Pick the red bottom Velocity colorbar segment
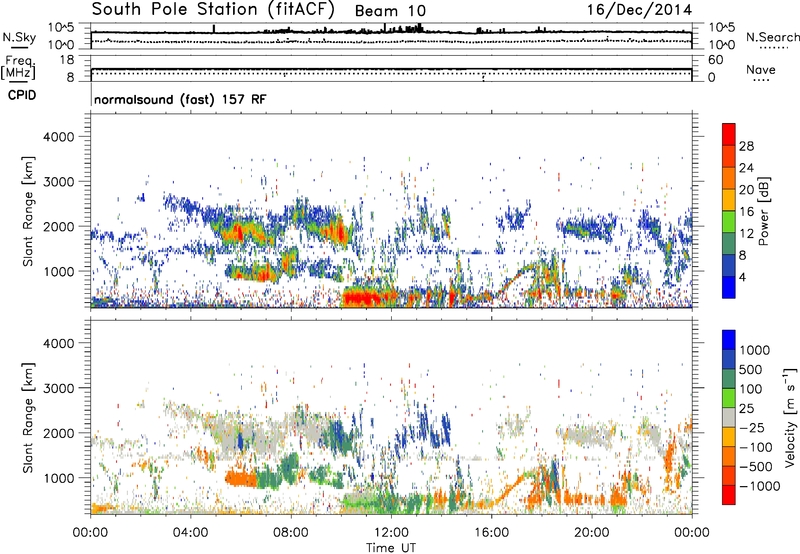The height and width of the screenshot is (554, 800). click(729, 495)
